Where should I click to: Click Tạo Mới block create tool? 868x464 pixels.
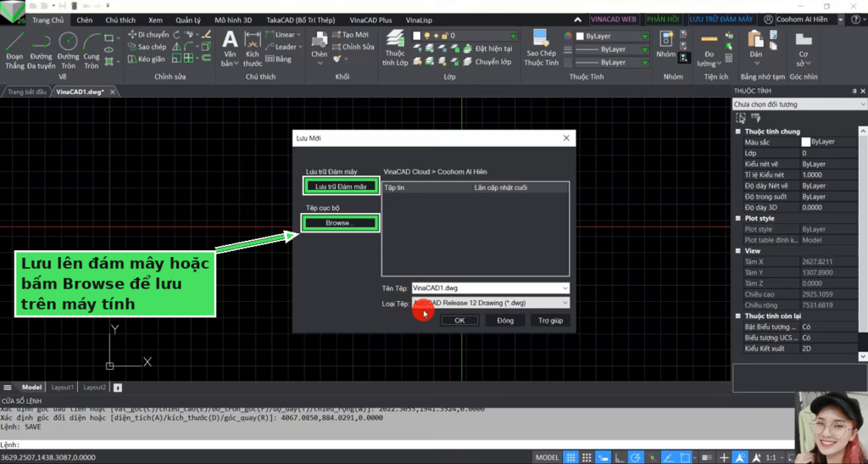(350, 34)
